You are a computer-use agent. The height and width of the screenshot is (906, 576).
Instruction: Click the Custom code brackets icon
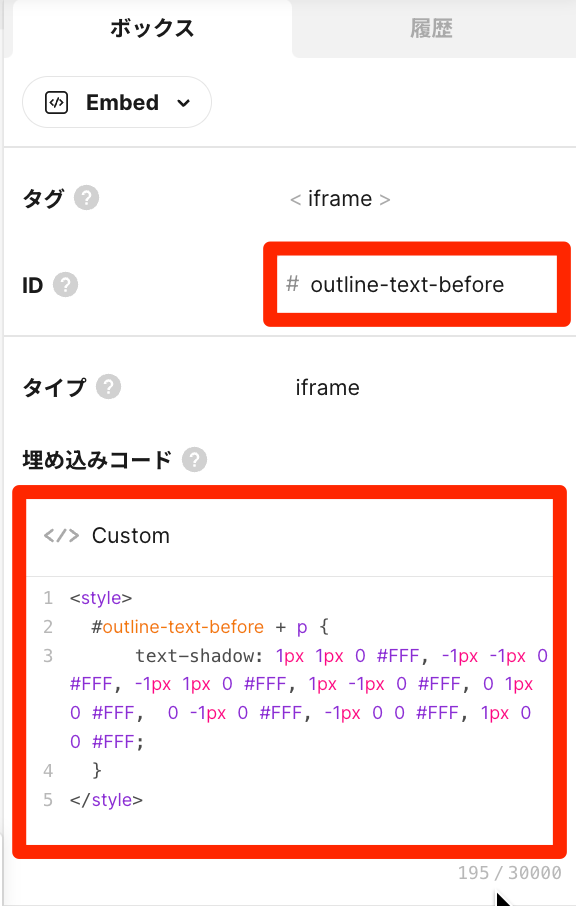pos(61,536)
